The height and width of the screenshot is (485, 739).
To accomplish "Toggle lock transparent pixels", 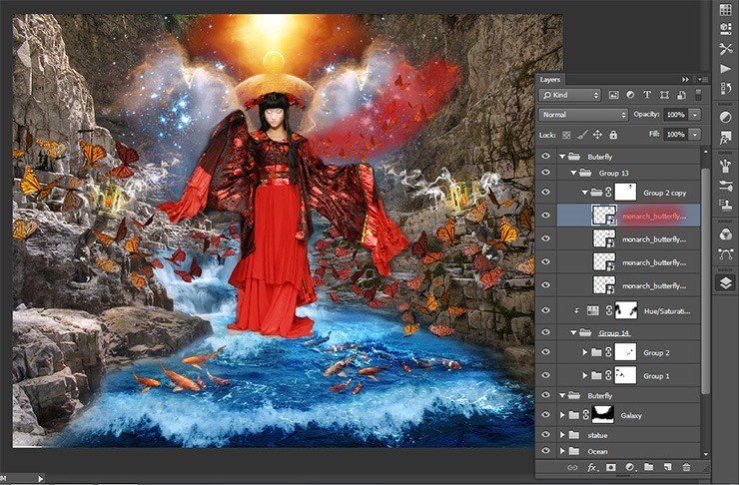I will tap(567, 135).
